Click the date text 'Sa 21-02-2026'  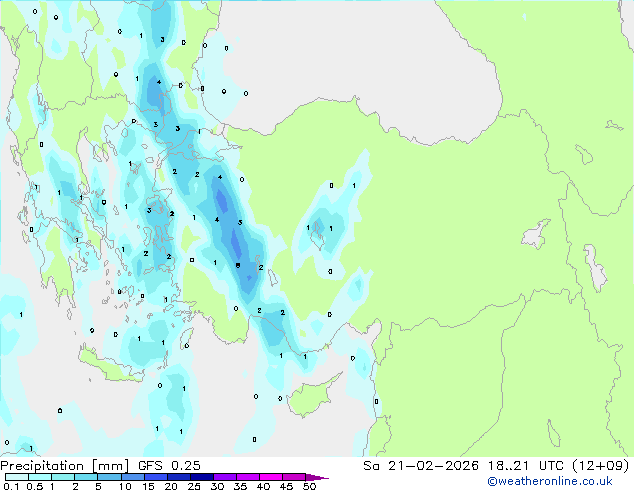click(421, 466)
